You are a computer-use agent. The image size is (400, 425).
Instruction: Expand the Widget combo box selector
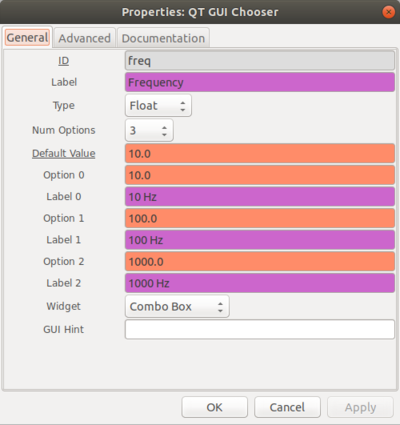[177, 306]
